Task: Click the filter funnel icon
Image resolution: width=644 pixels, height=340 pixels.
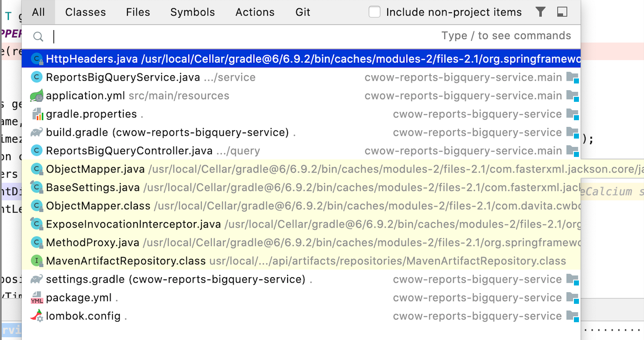Action: pos(540,12)
